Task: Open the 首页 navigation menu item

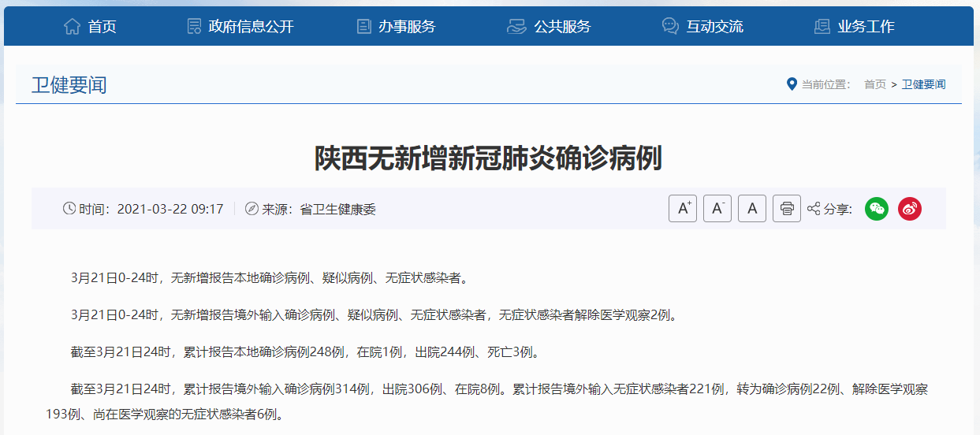Action: click(102, 27)
